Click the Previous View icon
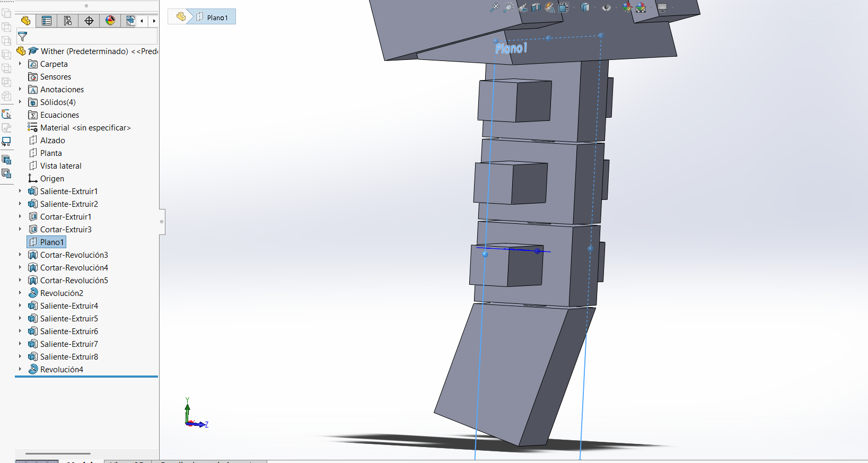This screenshot has height=463, width=868. pos(523,7)
